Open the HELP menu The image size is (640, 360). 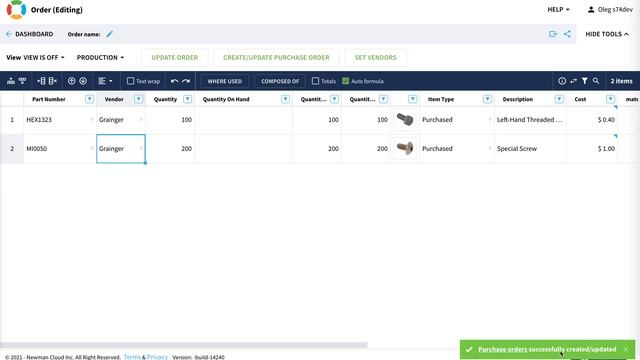(558, 9)
